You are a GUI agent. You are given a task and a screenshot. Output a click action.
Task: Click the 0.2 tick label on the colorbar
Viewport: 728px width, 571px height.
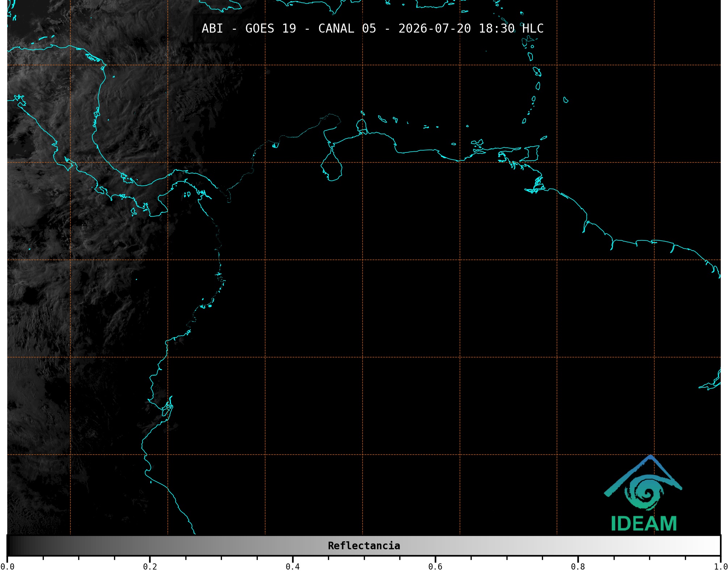point(150,567)
